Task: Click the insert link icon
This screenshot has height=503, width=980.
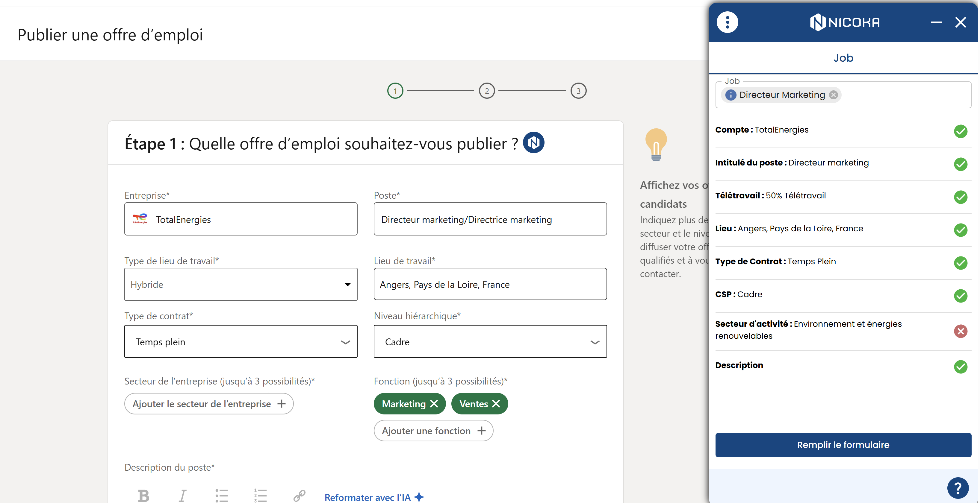Action: 300,496
